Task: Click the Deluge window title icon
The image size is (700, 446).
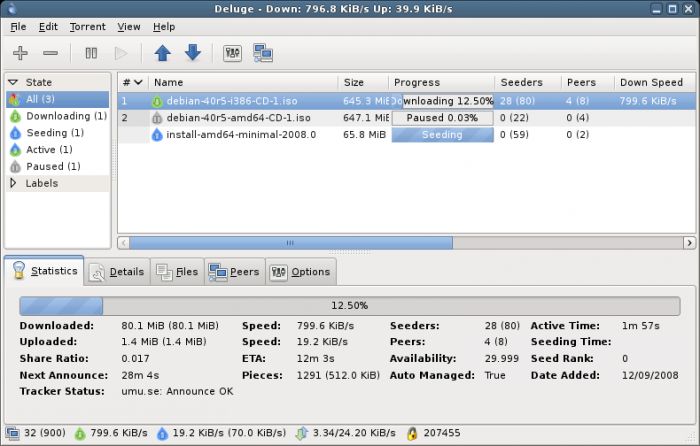Action: pos(12,8)
